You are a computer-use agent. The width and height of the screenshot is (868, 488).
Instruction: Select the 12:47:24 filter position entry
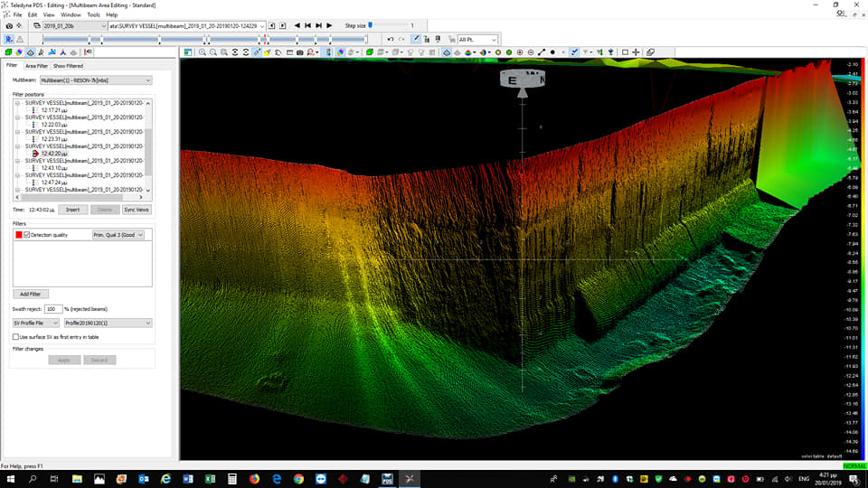53,182
